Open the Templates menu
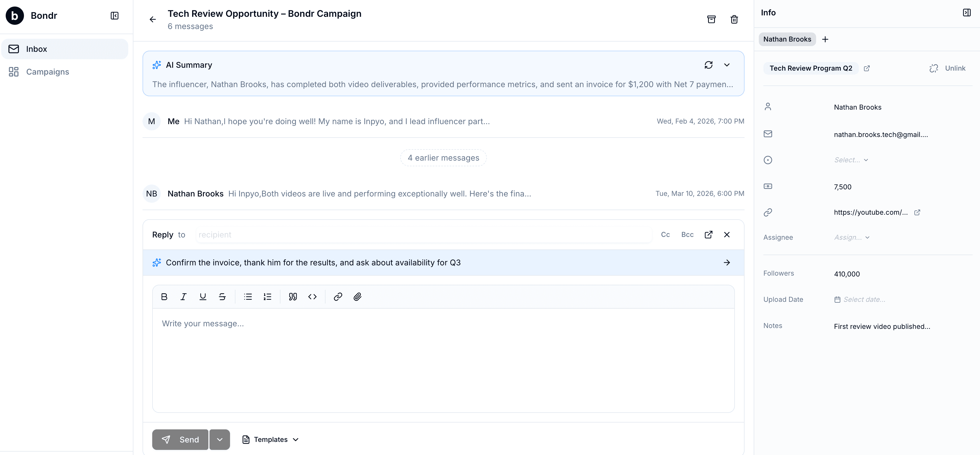980x455 pixels. pyautogui.click(x=270, y=439)
